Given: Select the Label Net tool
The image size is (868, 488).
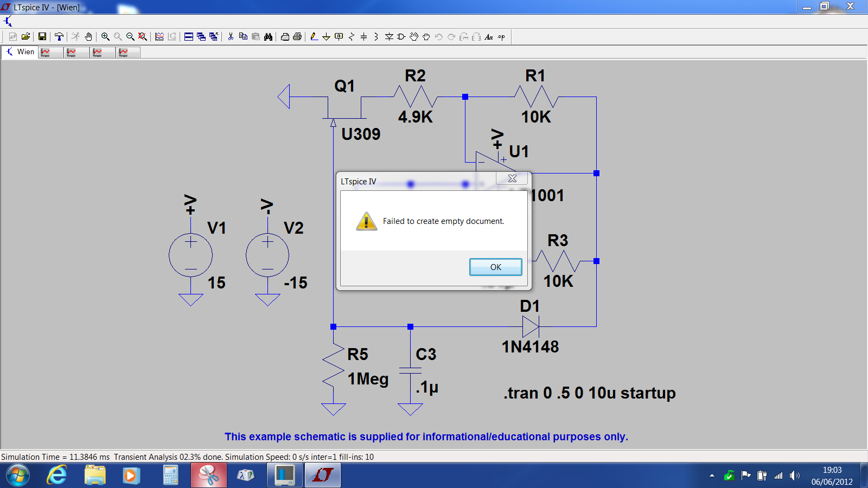Looking at the screenshot, I should [x=339, y=37].
